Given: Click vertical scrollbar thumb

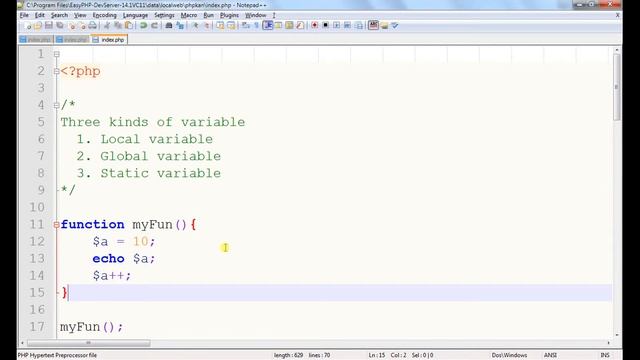Looking at the screenshot, I should point(616,87).
